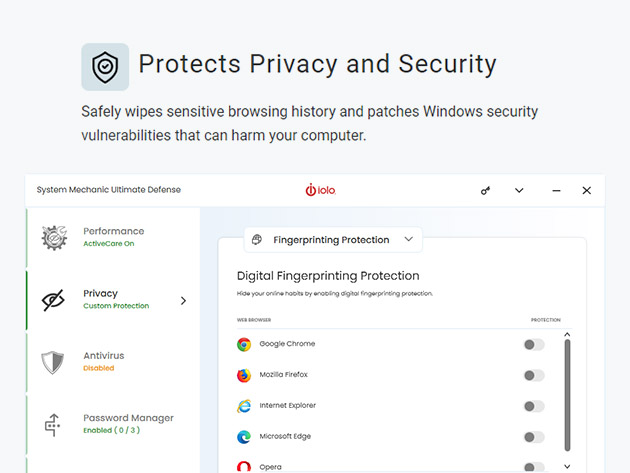Minimize the System Mechanic window
This screenshot has width=630, height=473.
tap(556, 190)
